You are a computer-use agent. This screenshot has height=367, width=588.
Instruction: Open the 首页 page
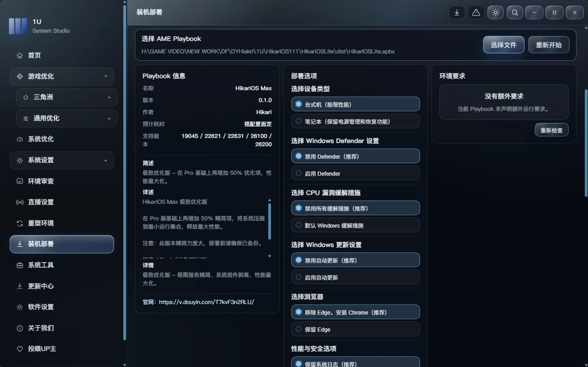[62, 55]
